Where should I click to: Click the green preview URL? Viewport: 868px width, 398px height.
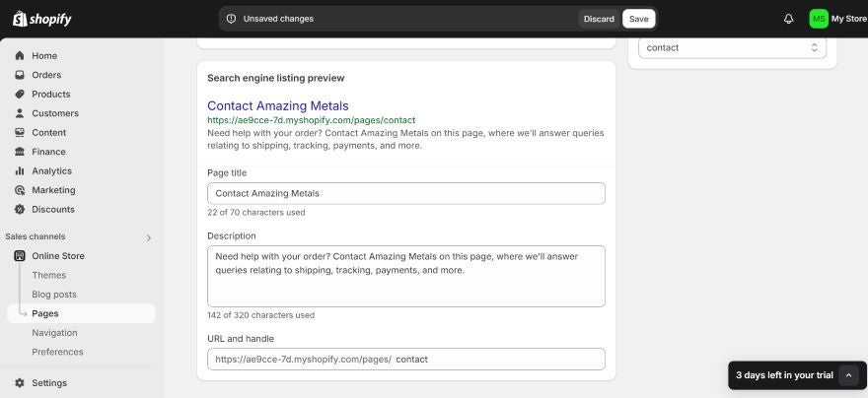pyautogui.click(x=311, y=120)
